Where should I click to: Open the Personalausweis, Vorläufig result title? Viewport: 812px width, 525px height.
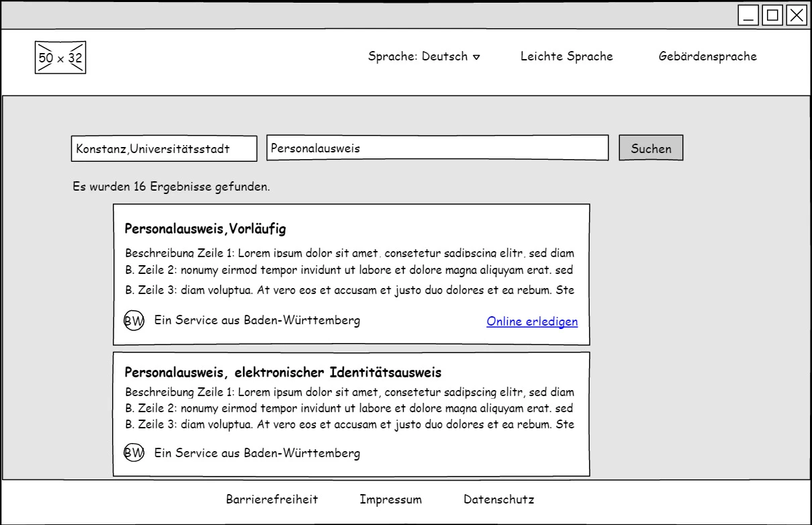point(206,230)
